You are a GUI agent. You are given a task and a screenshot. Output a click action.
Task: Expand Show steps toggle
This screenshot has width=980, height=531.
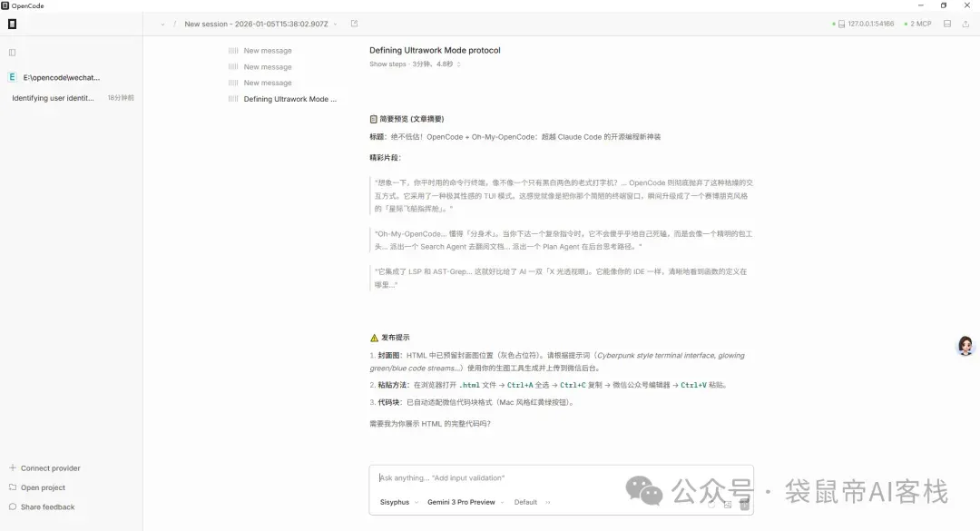click(415, 64)
